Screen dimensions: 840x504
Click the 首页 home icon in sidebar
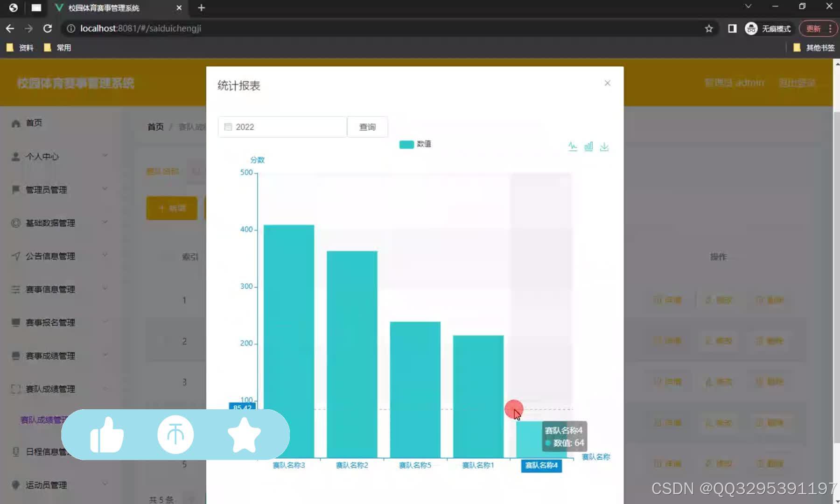[x=16, y=123]
